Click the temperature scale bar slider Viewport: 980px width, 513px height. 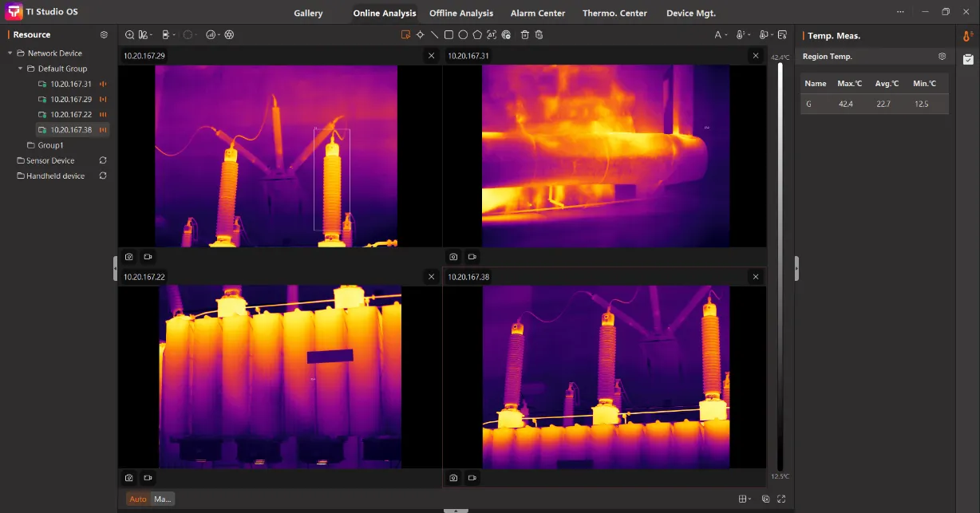[x=780, y=267]
